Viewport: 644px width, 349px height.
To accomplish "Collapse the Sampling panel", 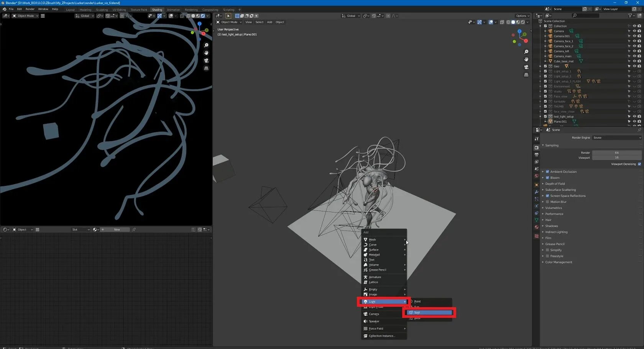I will tap(552, 146).
